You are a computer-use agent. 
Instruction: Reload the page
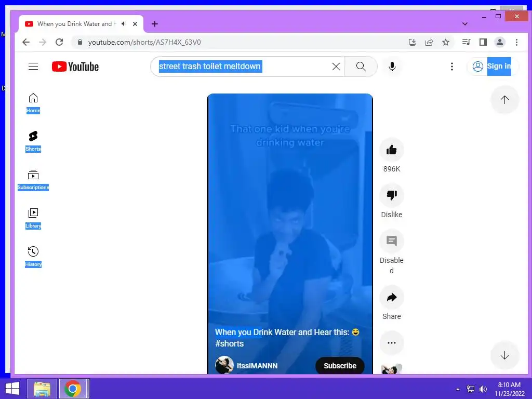[x=59, y=42]
